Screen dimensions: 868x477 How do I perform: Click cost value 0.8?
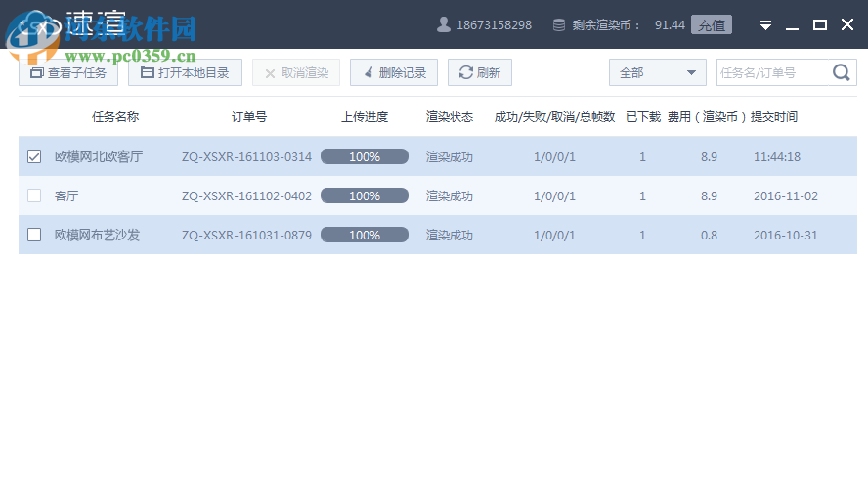pos(709,236)
